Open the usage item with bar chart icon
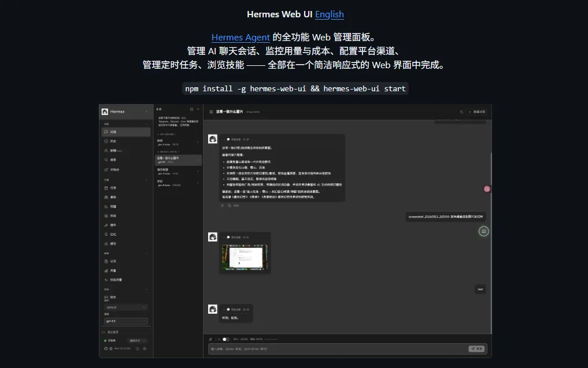Screen dimensions: 588x368 pos(126,270)
